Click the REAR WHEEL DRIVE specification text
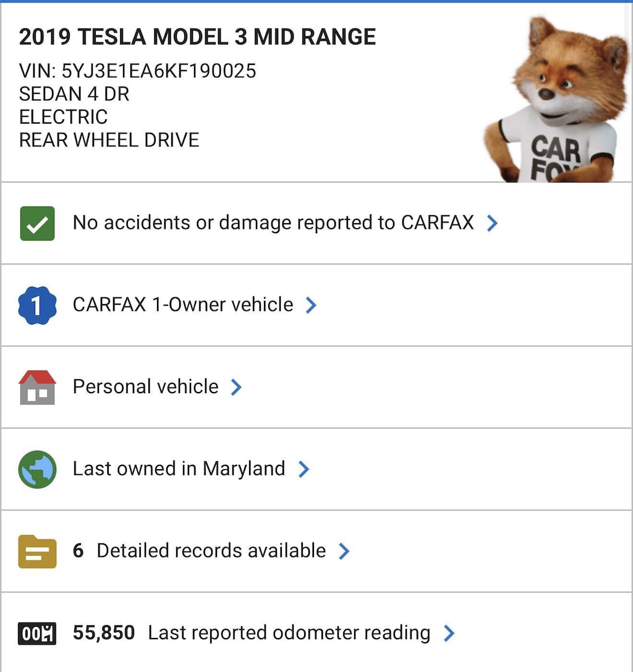 coord(109,140)
